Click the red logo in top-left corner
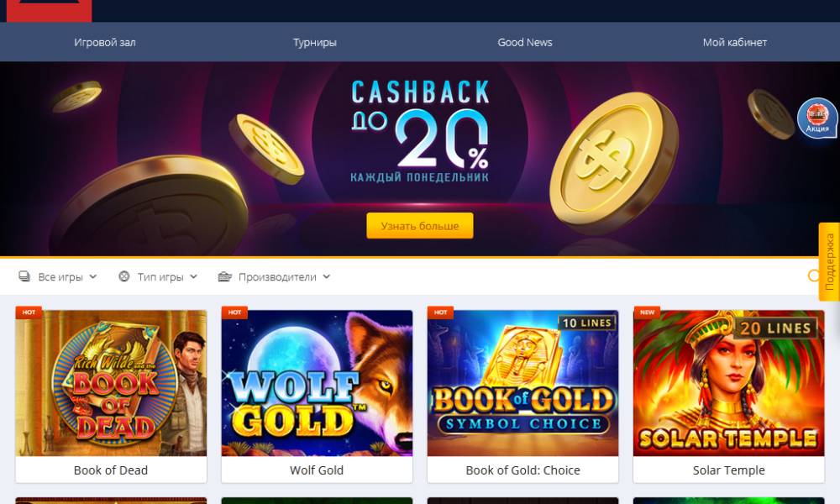840x504 pixels. coord(49,11)
